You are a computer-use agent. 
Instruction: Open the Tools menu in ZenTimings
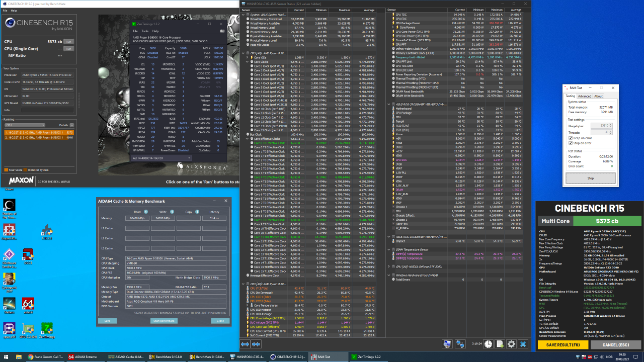coord(145,31)
